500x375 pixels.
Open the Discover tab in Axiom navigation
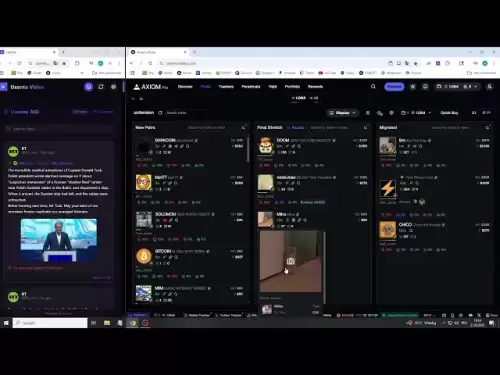pyautogui.click(x=185, y=86)
